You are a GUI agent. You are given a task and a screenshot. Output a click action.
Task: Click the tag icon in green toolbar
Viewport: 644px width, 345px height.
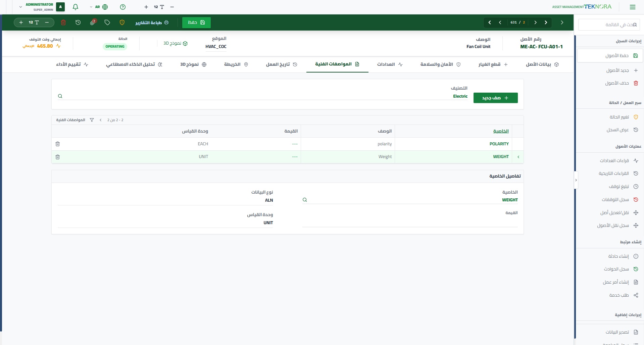107,22
